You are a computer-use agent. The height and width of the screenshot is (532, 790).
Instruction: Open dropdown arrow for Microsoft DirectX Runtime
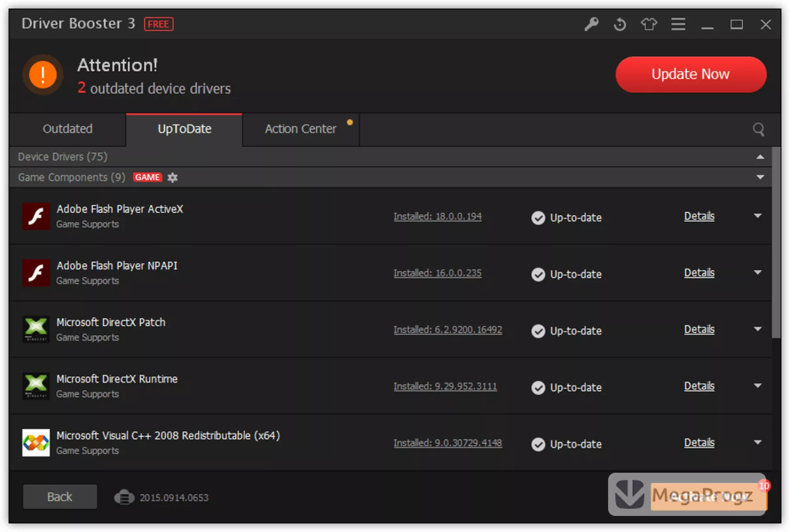(757, 386)
